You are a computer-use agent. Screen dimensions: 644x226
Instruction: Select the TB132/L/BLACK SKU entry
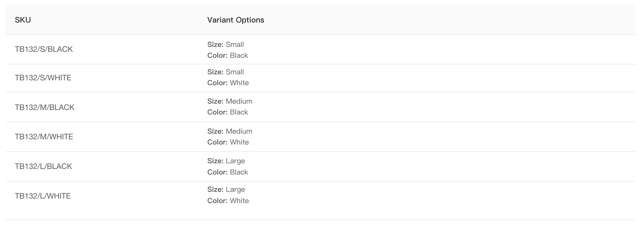click(x=44, y=166)
